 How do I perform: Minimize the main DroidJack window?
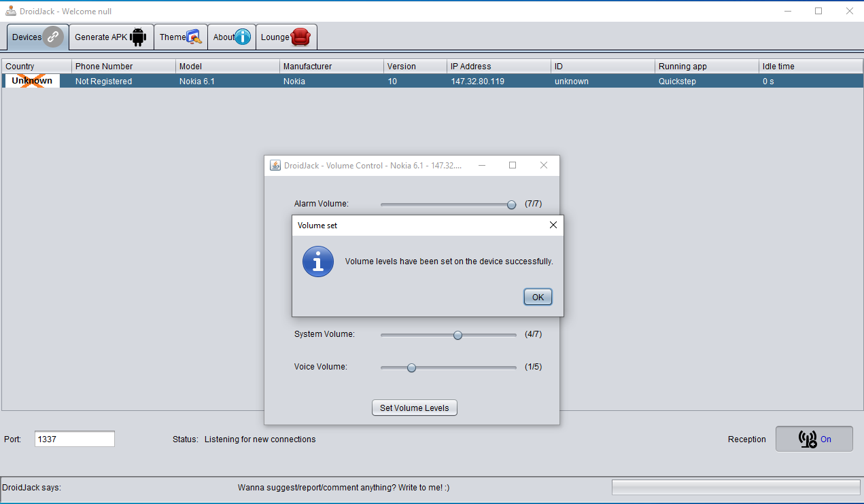789,11
